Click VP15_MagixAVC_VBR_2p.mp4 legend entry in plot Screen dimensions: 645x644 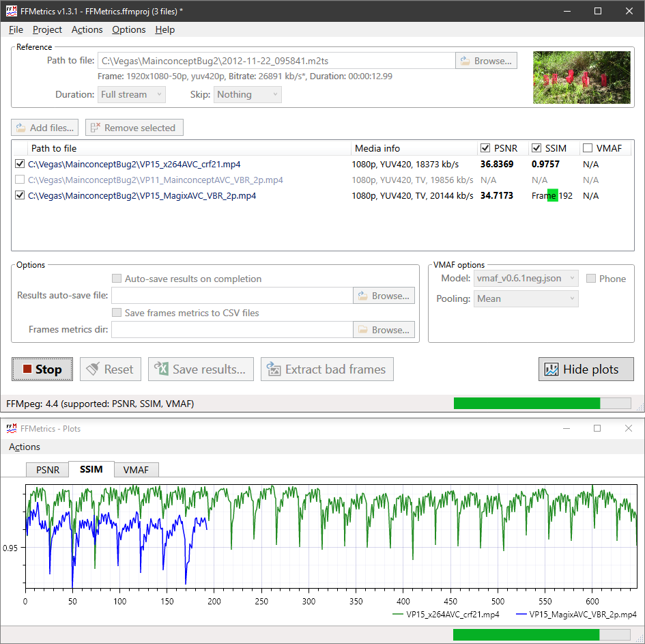click(x=576, y=615)
